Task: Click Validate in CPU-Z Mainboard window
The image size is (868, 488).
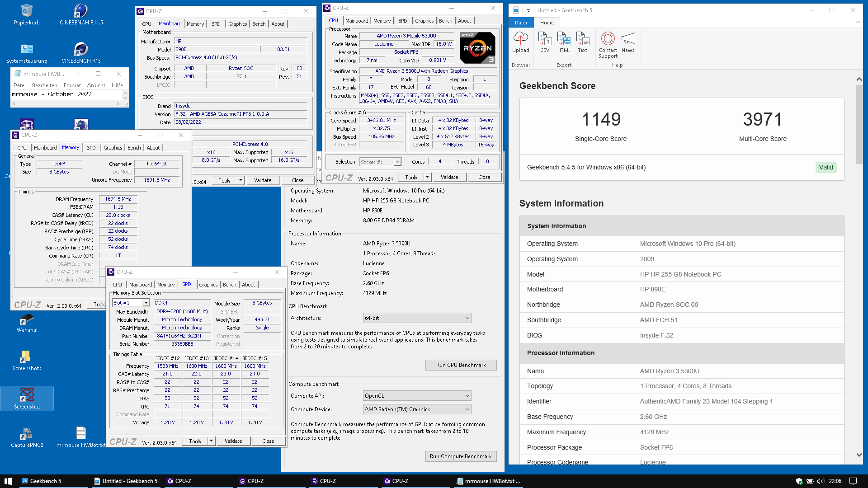Action: pos(263,180)
